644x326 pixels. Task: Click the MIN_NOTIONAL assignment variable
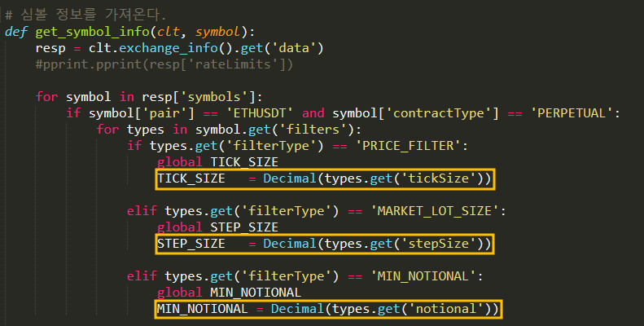203,309
